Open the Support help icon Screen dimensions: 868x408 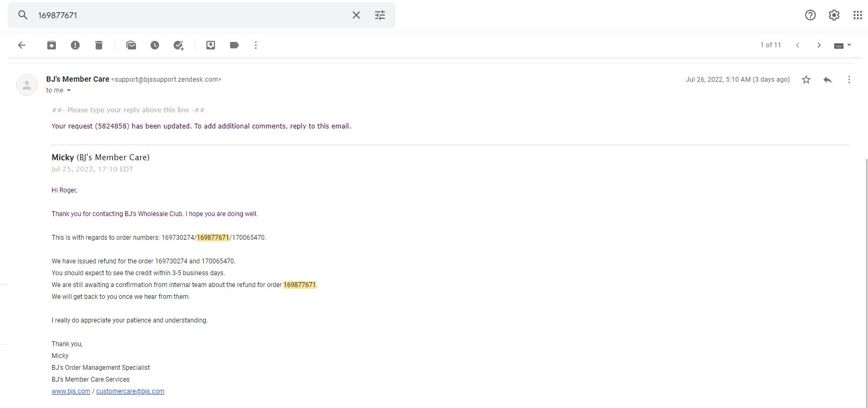point(810,15)
